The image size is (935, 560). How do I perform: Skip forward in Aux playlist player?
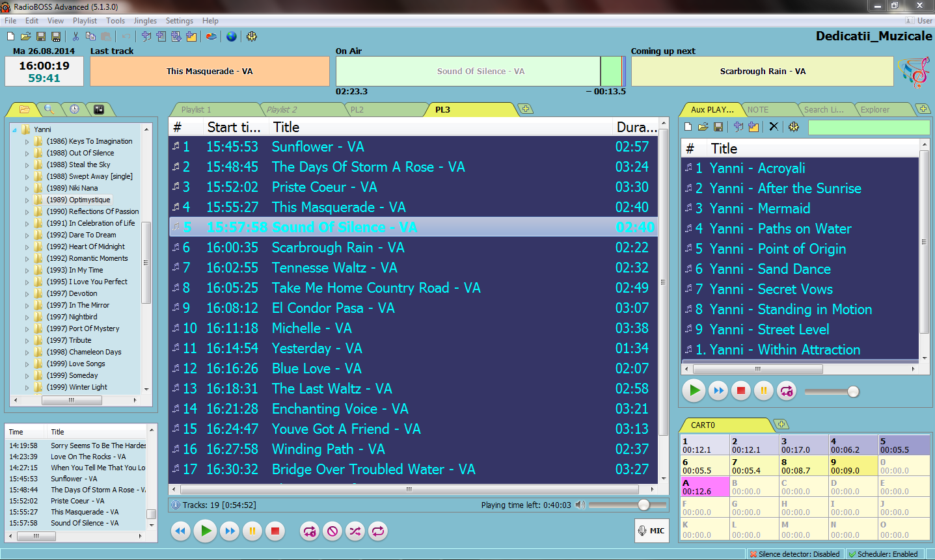718,391
